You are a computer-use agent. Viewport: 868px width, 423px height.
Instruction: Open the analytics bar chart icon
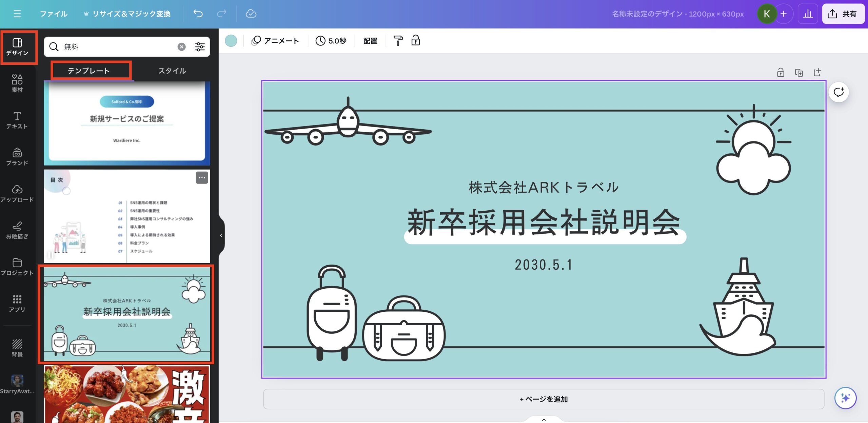point(808,14)
